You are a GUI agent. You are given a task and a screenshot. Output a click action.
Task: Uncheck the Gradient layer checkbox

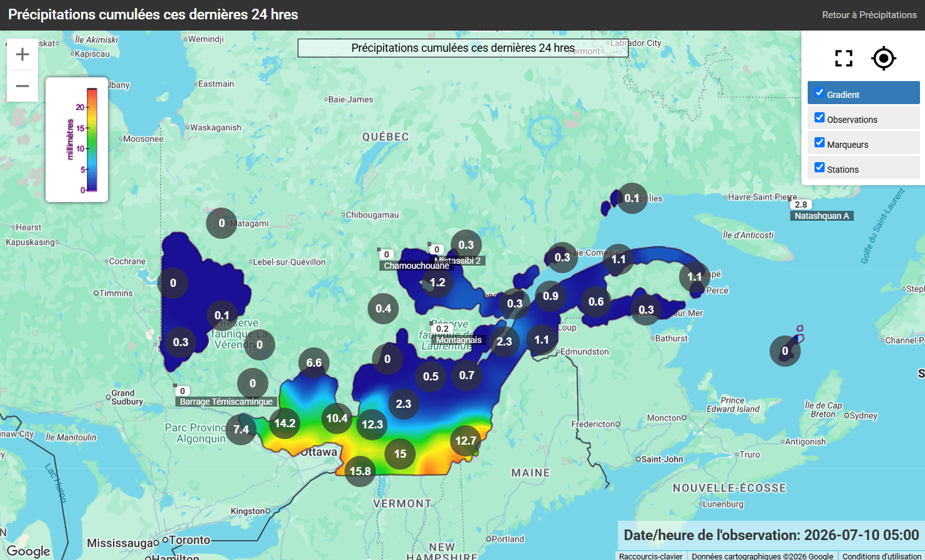point(820,93)
